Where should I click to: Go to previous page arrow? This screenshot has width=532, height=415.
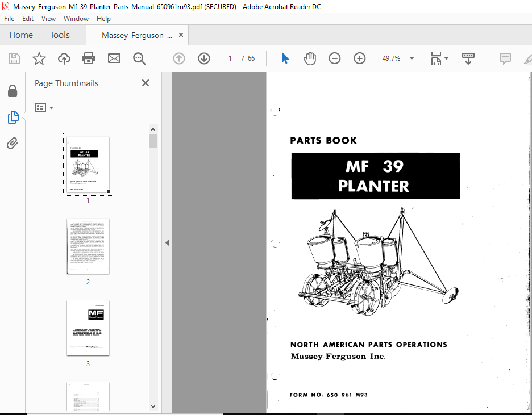(179, 58)
